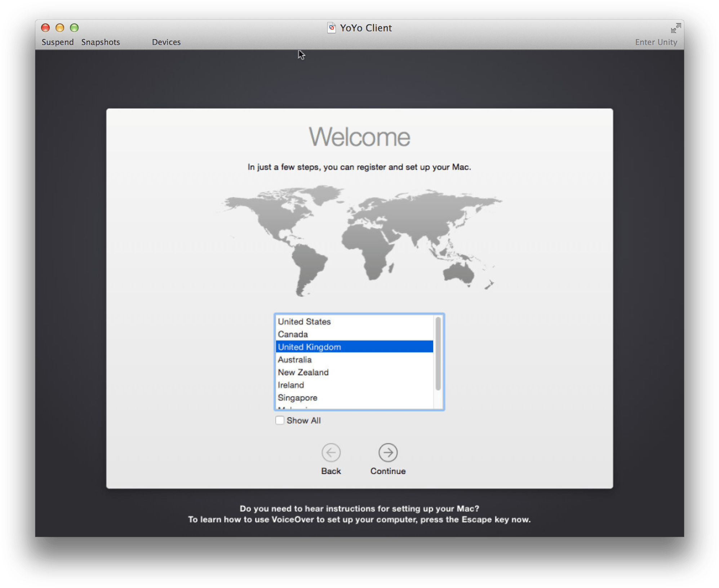Choose Australia from the country list
The image size is (719, 588).
[x=294, y=359]
